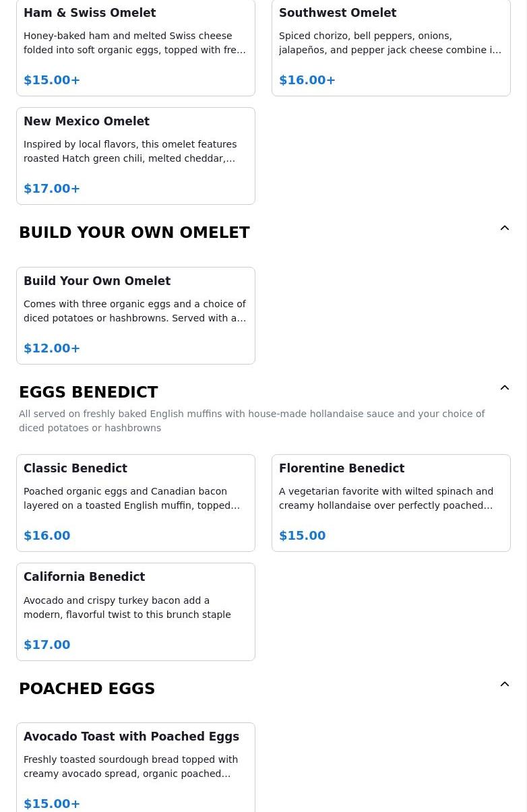
Task: Click the $16.00 Classic Benedict price
Action: (47, 536)
